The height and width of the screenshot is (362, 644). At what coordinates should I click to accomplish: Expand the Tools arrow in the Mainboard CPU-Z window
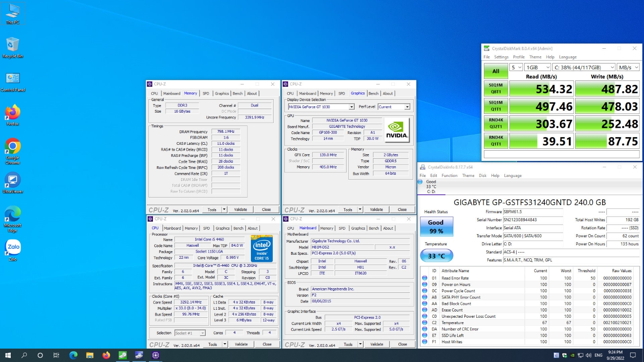point(360,344)
